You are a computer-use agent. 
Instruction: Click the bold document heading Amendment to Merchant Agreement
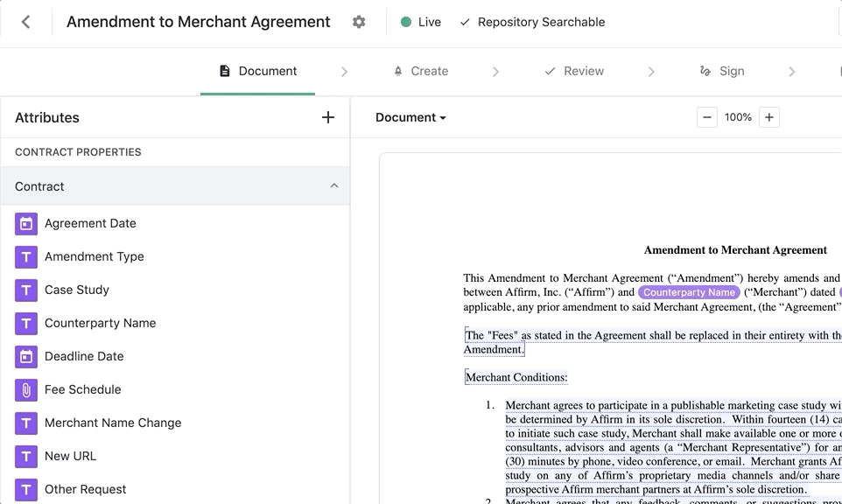[x=735, y=250]
